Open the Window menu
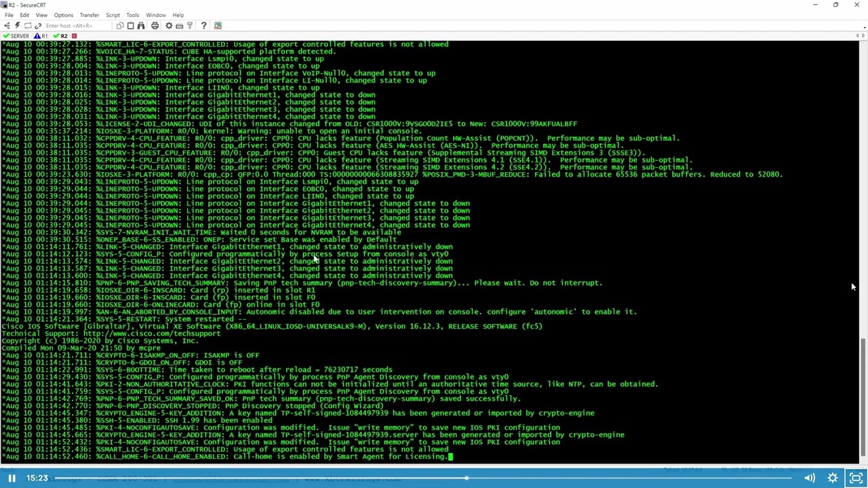This screenshot has height=488, width=868. 155,15
